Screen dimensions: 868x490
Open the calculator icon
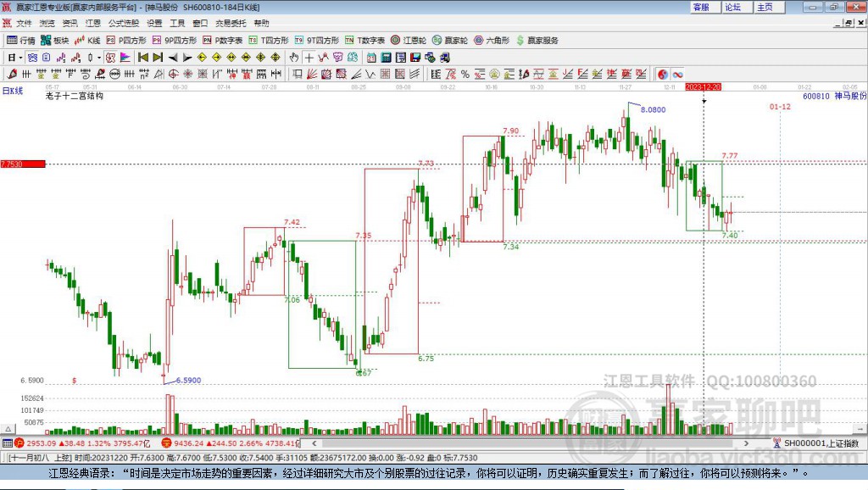pos(386,58)
